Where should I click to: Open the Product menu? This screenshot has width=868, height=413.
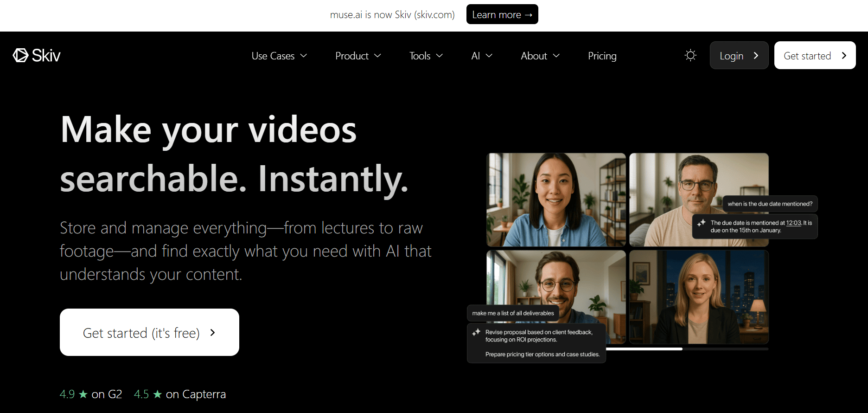pos(358,56)
